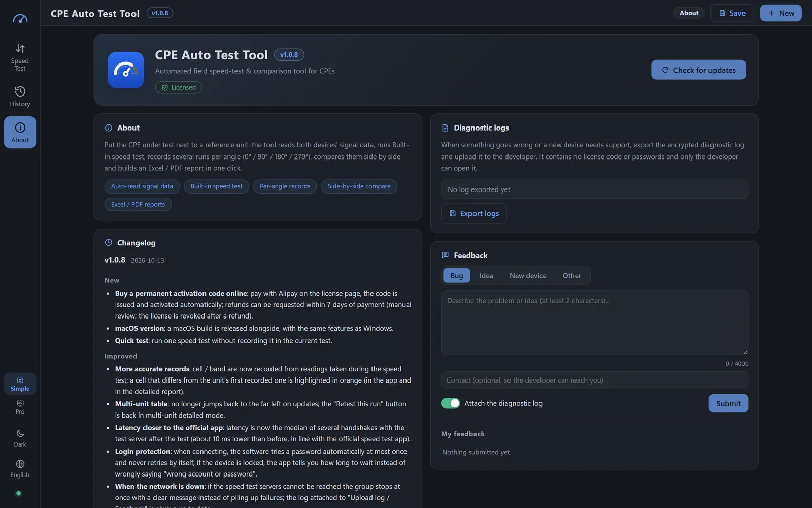Click the Built-in speed test tag
This screenshot has width=812, height=508.
tap(217, 186)
